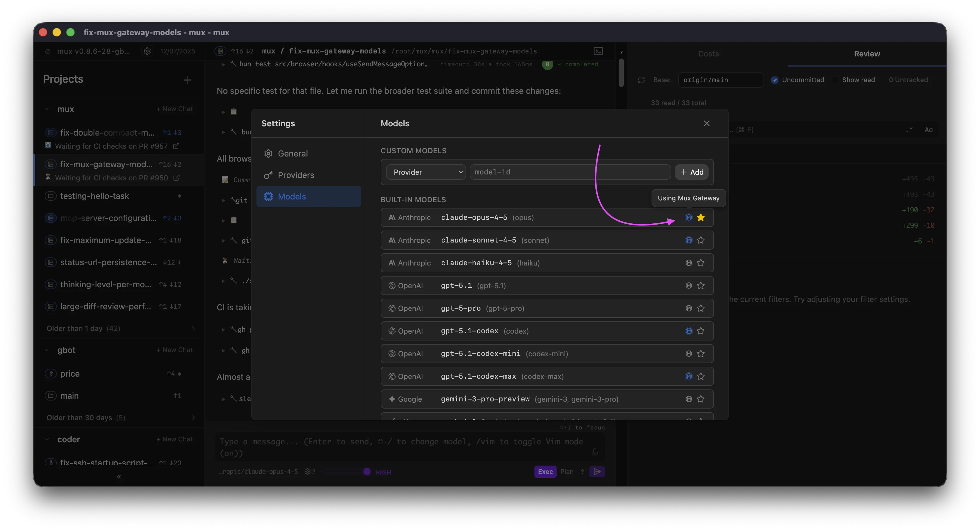The width and height of the screenshot is (980, 531).
Task: Star gpt-5.1 as default model
Action: tap(701, 286)
